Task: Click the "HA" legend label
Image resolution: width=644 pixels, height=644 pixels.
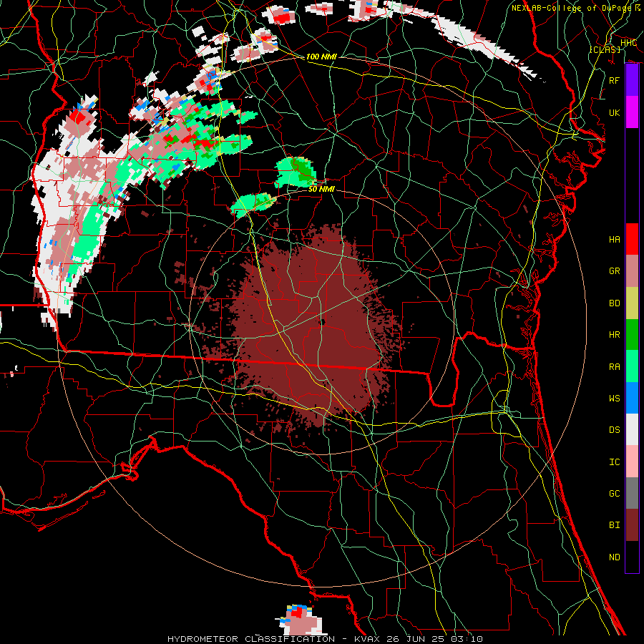Action: pos(615,239)
